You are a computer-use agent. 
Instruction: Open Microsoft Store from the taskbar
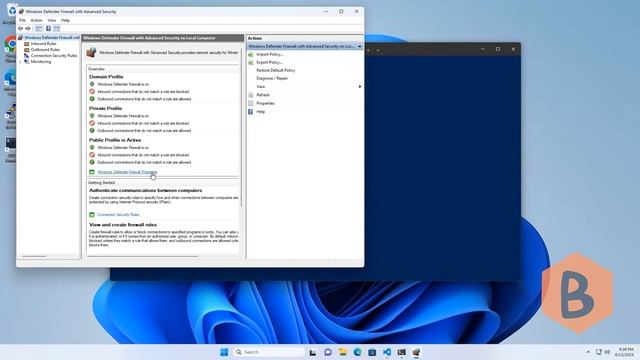coord(372,352)
